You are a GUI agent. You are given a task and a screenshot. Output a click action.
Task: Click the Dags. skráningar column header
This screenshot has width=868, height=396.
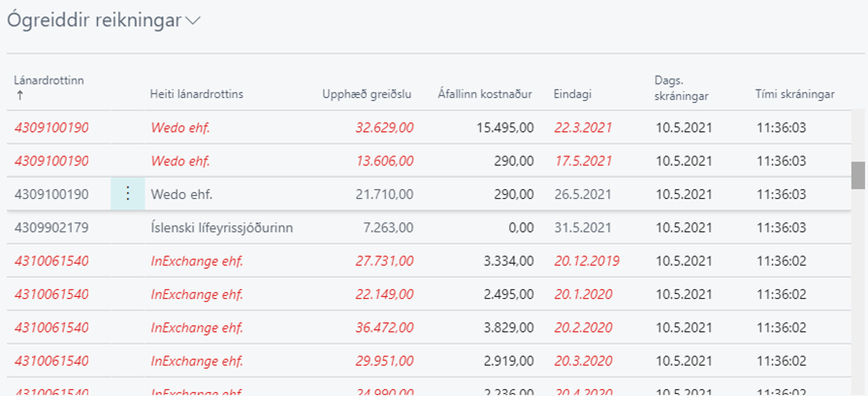pos(682,87)
